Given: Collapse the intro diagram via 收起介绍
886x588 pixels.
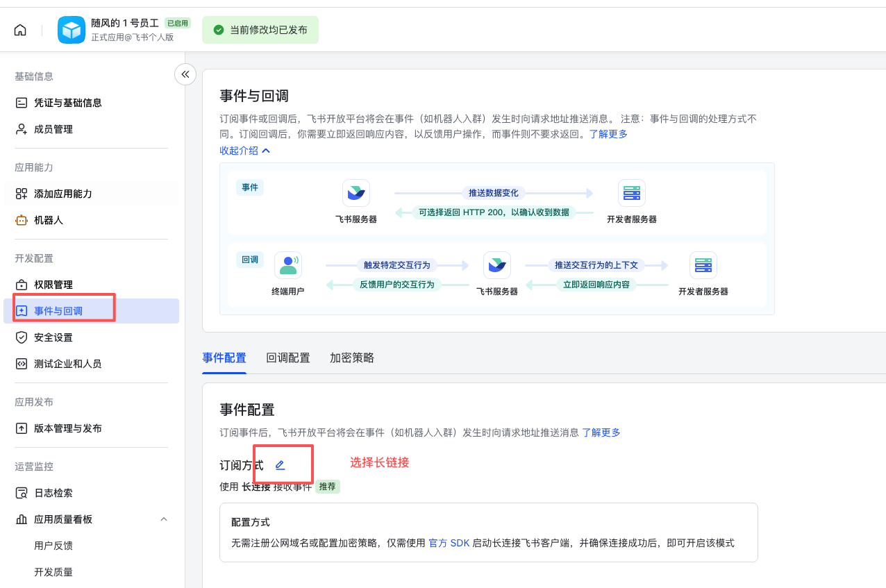Looking at the screenshot, I should click(x=245, y=150).
